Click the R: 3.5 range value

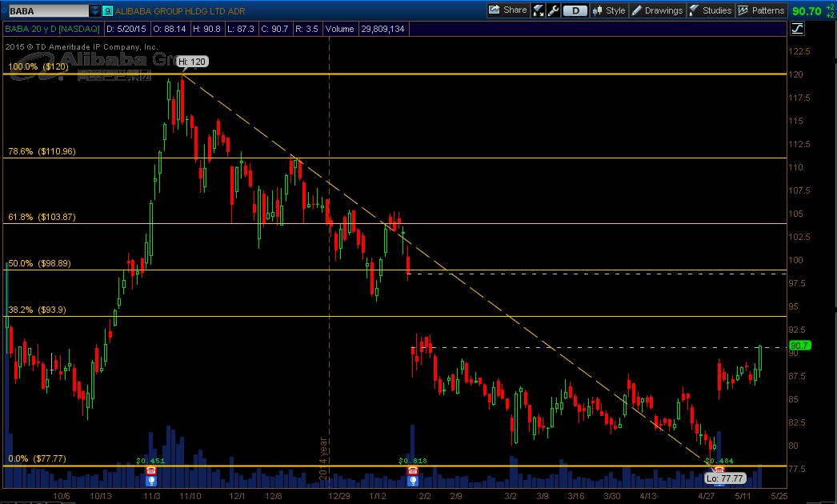(306, 29)
